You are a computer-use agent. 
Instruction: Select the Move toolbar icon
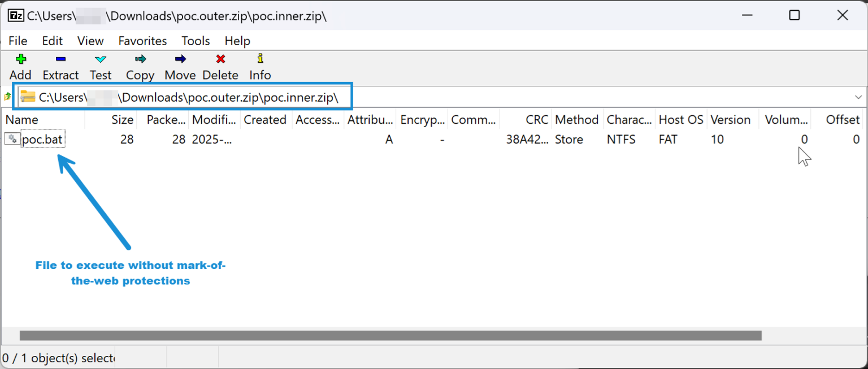tap(180, 59)
